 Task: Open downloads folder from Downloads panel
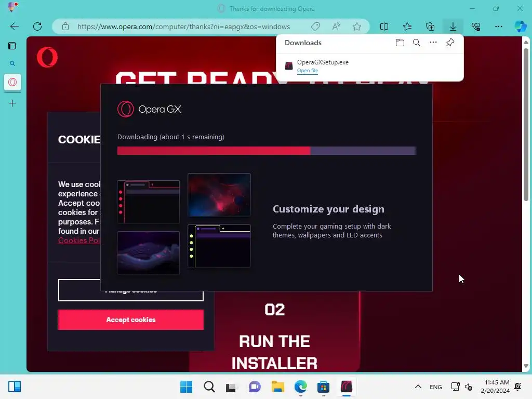(x=400, y=43)
